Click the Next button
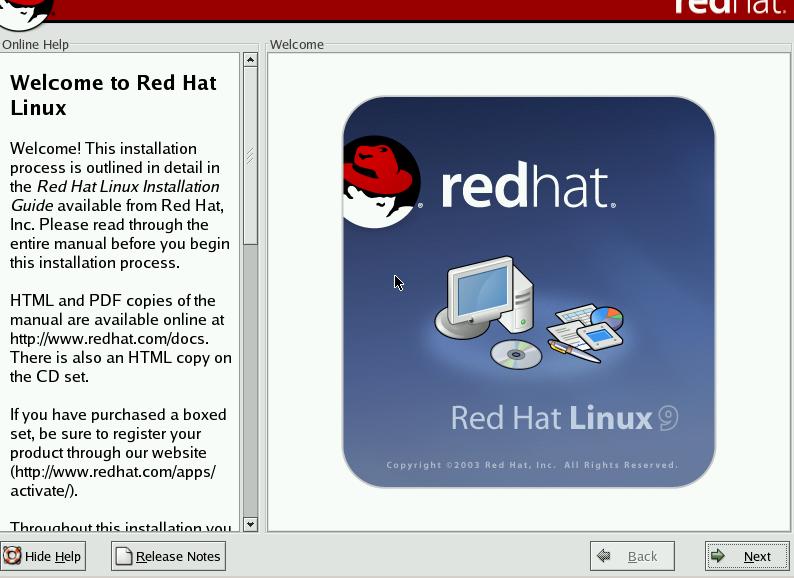The width and height of the screenshot is (794, 578). pyautogui.click(x=747, y=556)
